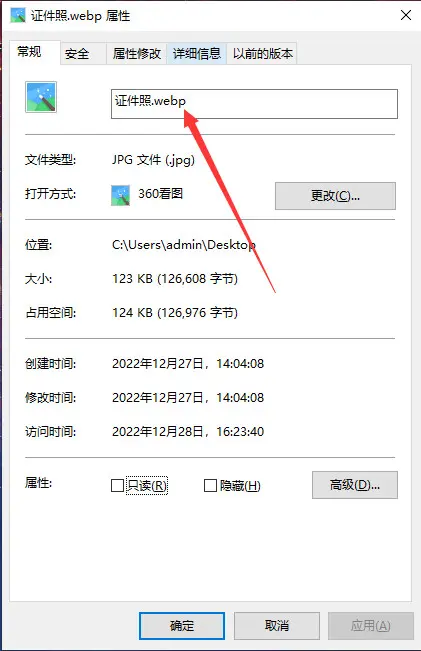Click the 文件类型 JPG 文件 value text
This screenshot has height=651, width=421.
click(x=153, y=160)
